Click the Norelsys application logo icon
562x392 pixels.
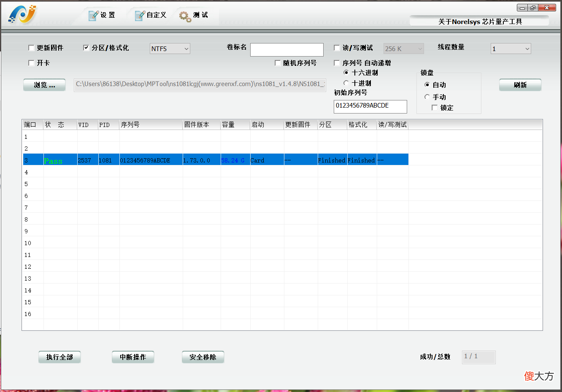pyautogui.click(x=22, y=14)
